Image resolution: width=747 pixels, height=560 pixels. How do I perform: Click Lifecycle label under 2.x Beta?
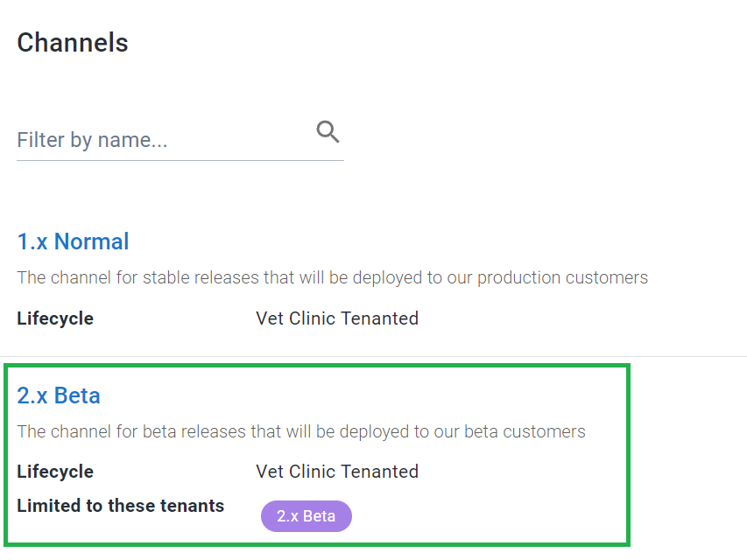[55, 472]
